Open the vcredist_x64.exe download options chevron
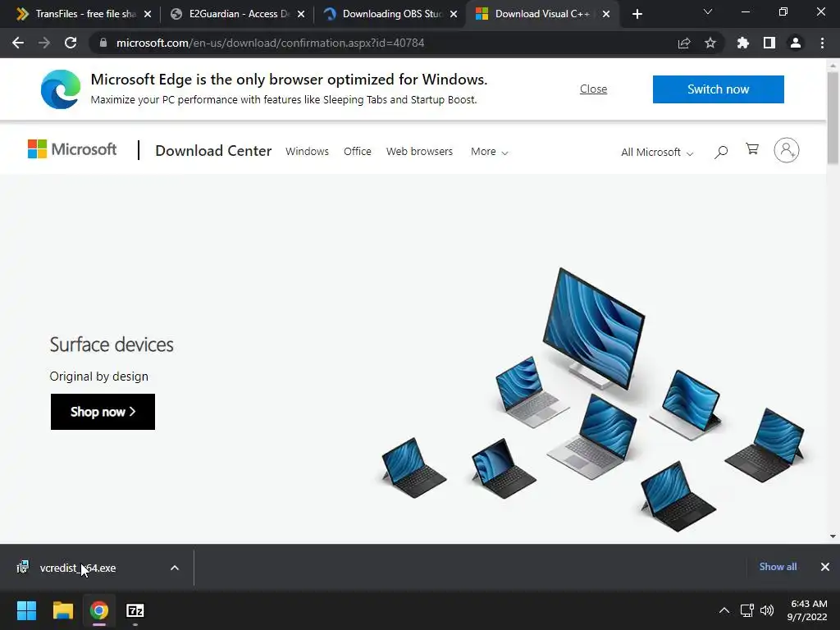Image resolution: width=840 pixels, height=630 pixels. point(175,568)
